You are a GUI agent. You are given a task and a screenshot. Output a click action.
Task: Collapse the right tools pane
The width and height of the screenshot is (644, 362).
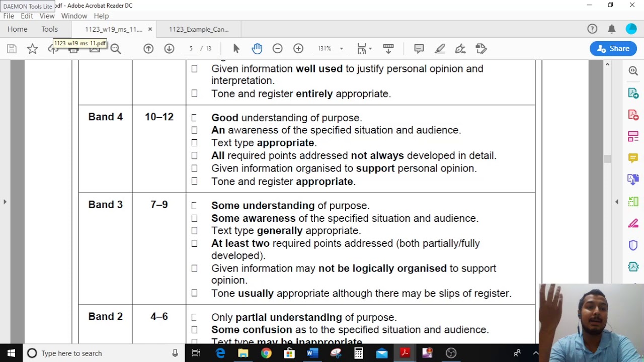(617, 202)
